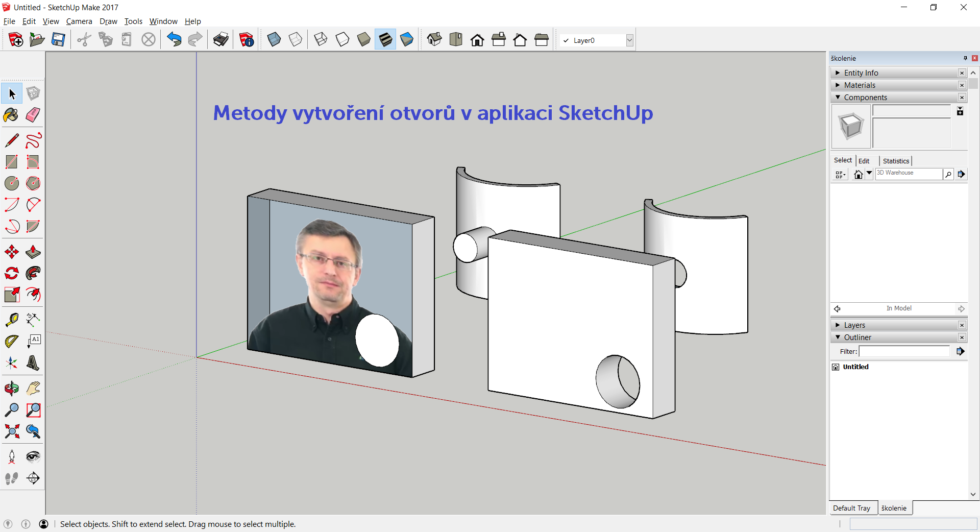The image size is (980, 532).
Task: Choose the Walk footprints tool
Action: coord(12,478)
